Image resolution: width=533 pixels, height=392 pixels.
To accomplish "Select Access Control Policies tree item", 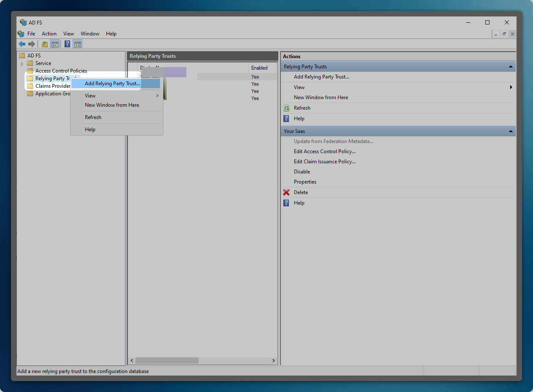I will (x=61, y=71).
